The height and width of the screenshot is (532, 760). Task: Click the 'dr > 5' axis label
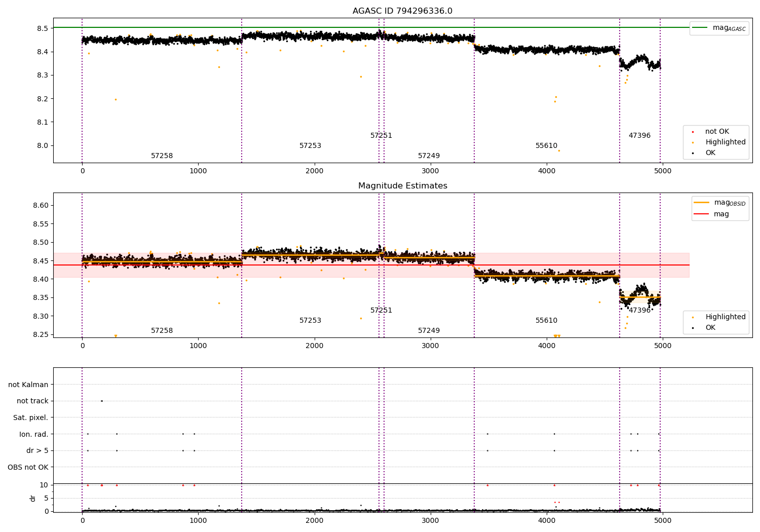[x=37, y=451]
